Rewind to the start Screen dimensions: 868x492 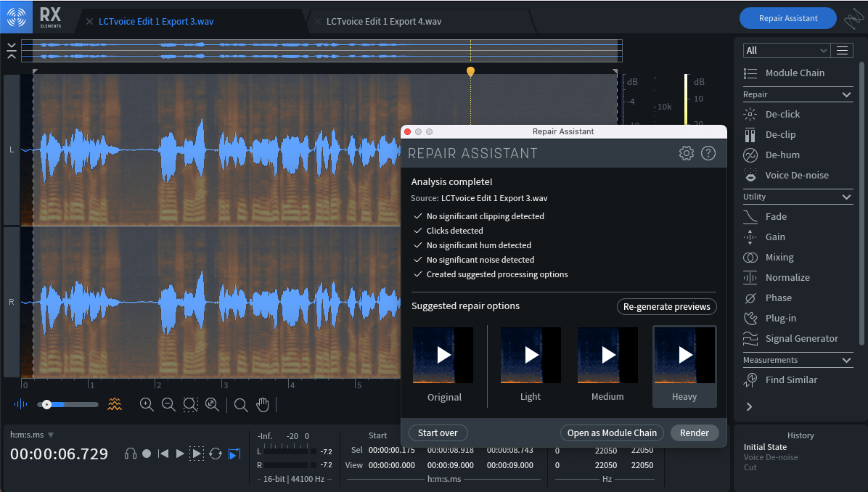click(x=163, y=454)
